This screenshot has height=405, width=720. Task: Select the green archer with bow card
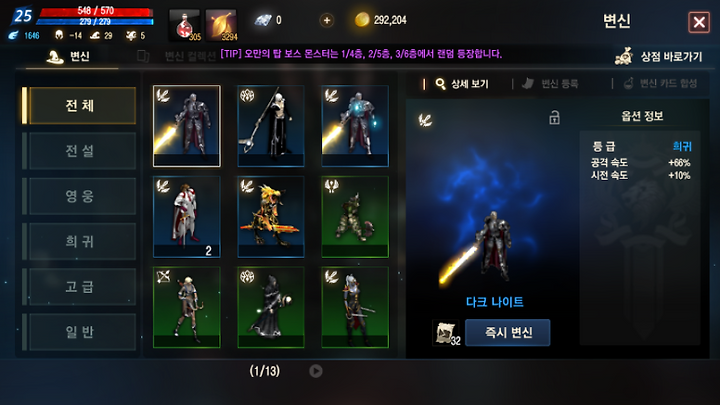pyautogui.click(x=186, y=307)
